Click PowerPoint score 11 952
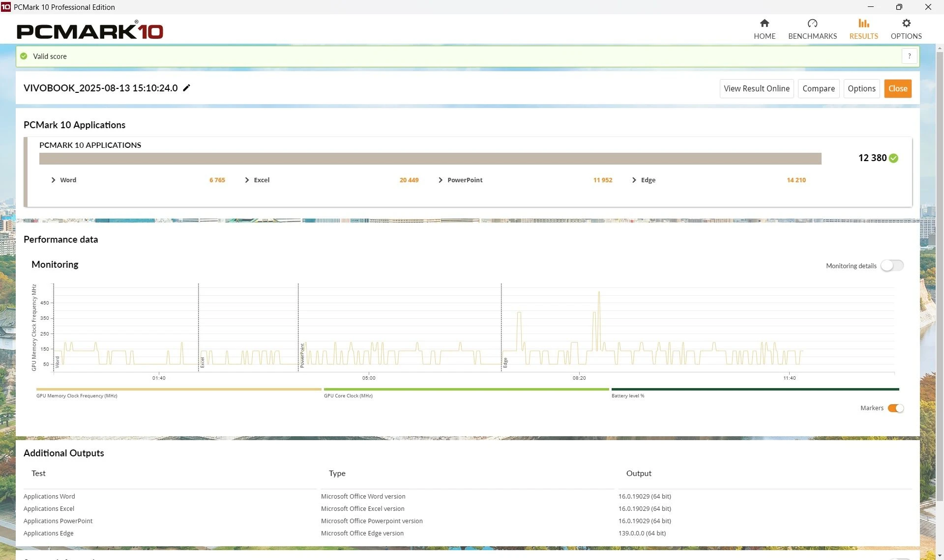Image resolution: width=944 pixels, height=560 pixels. [x=602, y=180]
